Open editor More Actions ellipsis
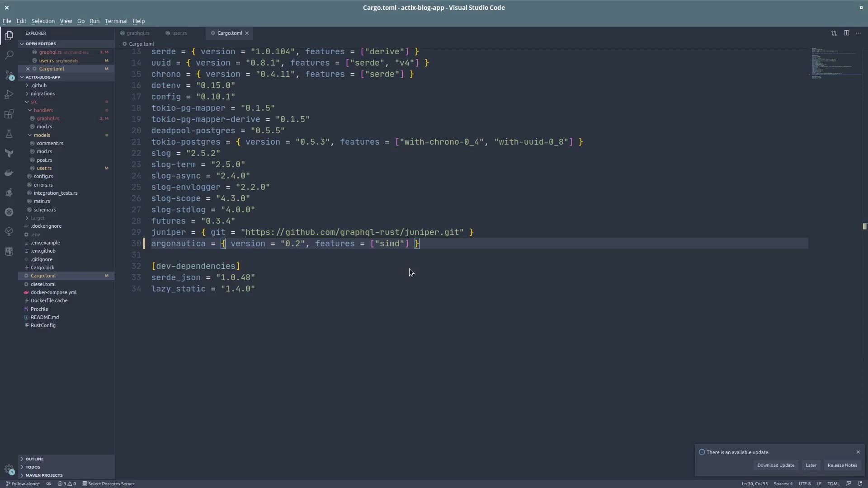 (858, 33)
